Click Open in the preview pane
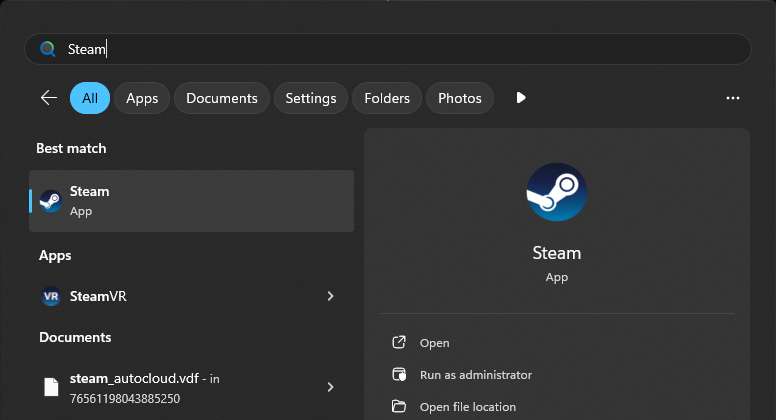Screen dimensions: 776x420 pyautogui.click(x=435, y=343)
